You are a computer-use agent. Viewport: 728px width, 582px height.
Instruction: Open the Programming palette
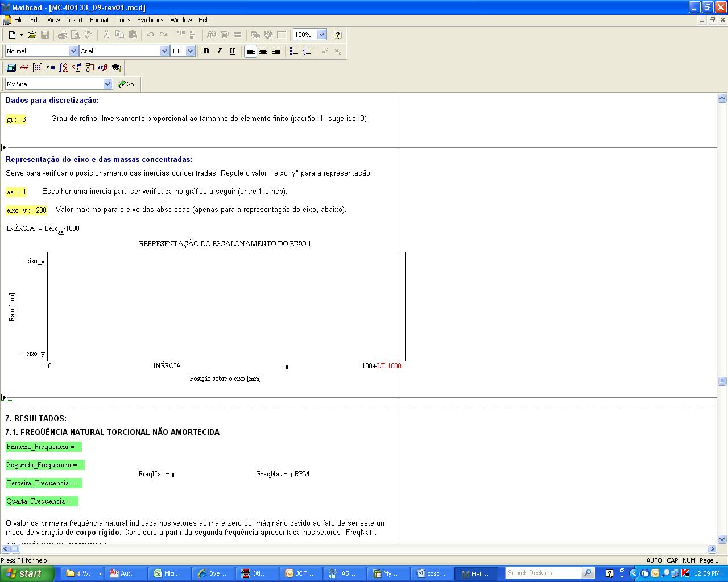[89, 68]
